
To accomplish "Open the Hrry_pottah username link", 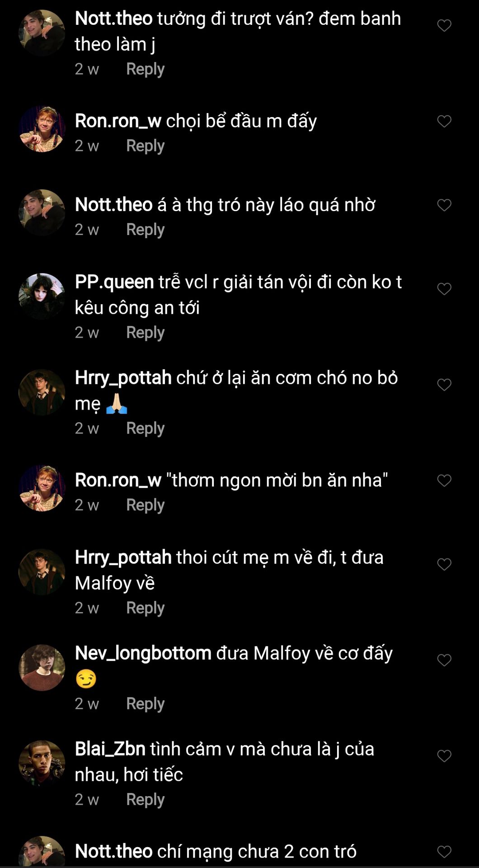I will pos(123,378).
